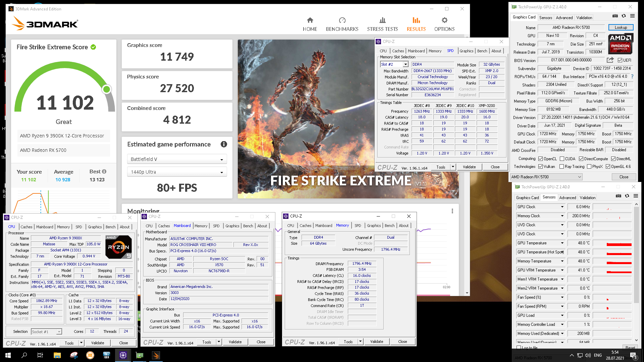The height and width of the screenshot is (362, 644).
Task: Toggle the DirectCompute checkbox in GPU-Z
Action: click(581, 159)
